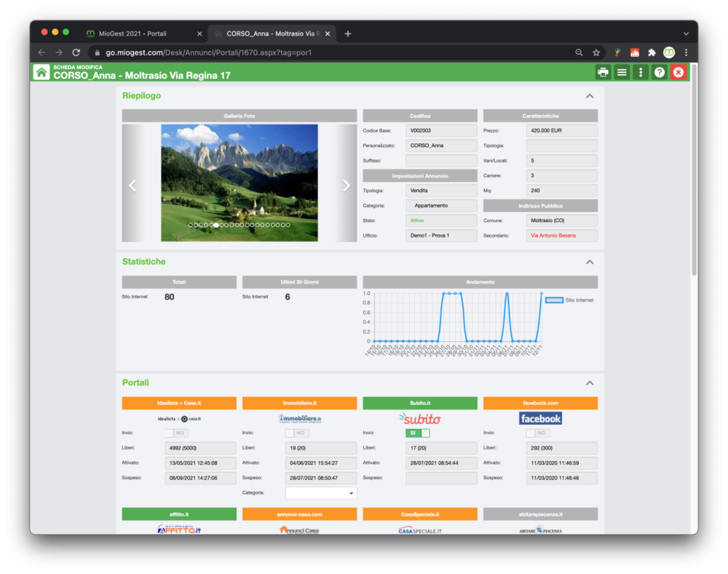The width and height of the screenshot is (728, 574).
Task: Close the CORSO_Anna tab
Action: 328,34
